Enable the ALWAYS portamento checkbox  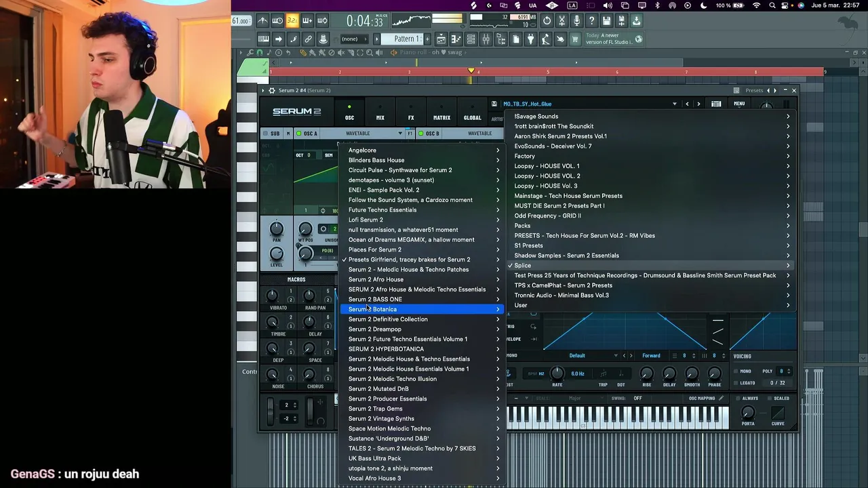click(x=738, y=399)
